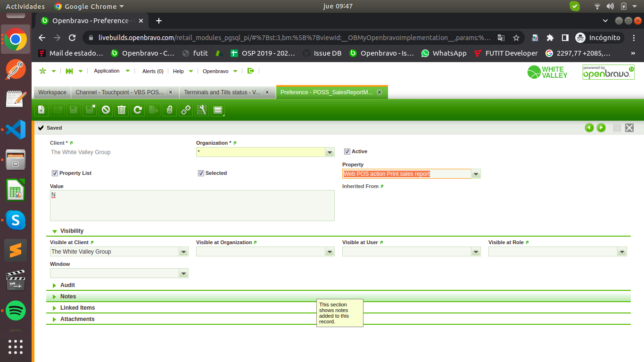Screen dimensions: 644x362
Task: Click the Alerts (0) link
Action: click(x=153, y=71)
